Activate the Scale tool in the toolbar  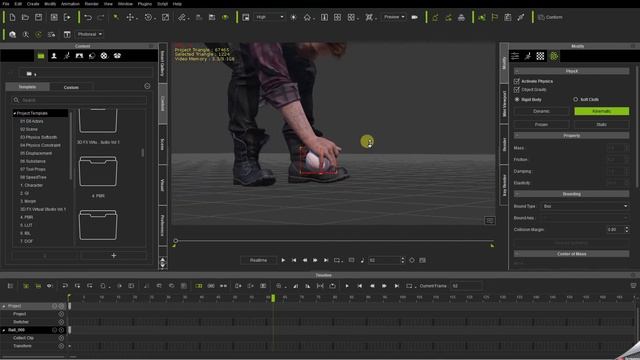[x=165, y=17]
